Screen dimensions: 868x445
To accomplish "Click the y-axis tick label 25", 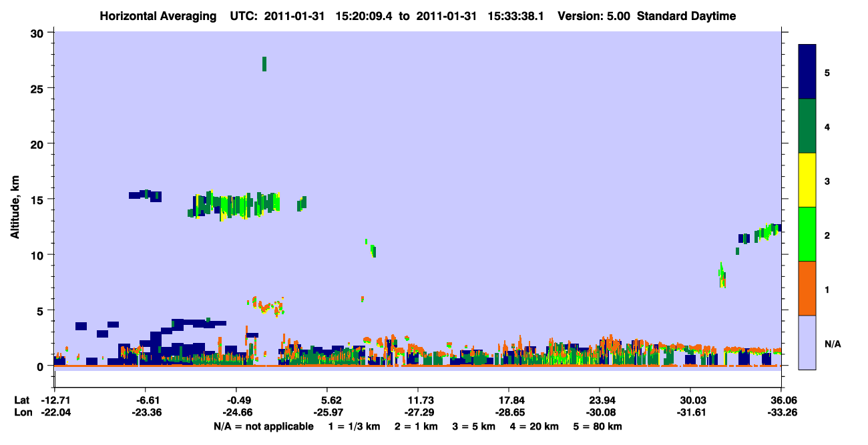I will pos(38,88).
